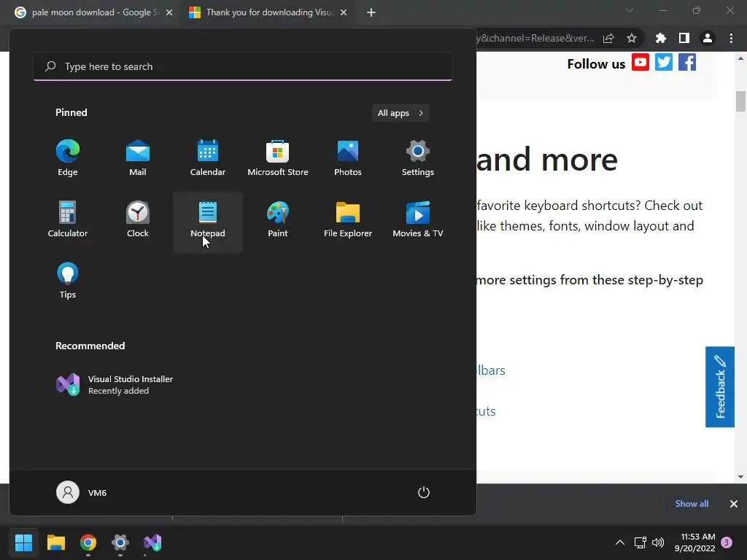Open the Paint app
Viewport: 747px width, 560px height.
click(278, 219)
